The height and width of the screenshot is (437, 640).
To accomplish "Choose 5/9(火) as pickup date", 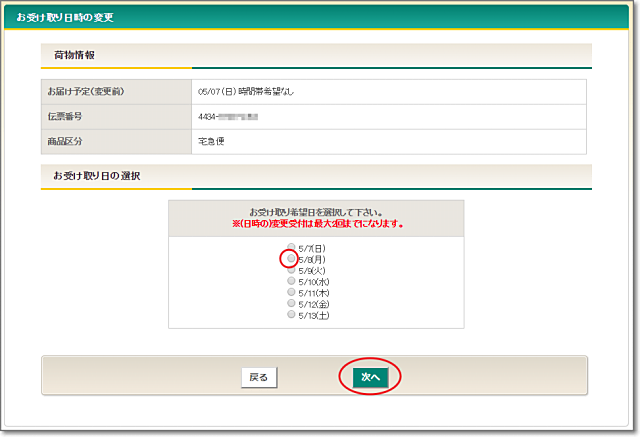I will click(291, 270).
